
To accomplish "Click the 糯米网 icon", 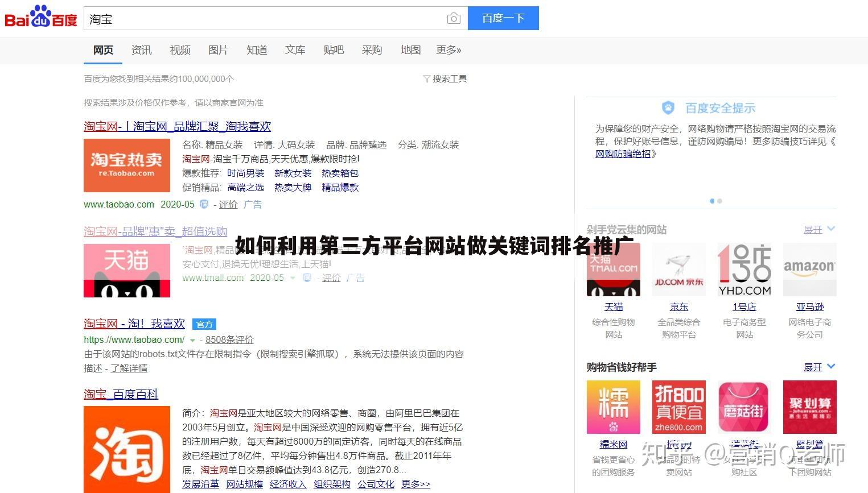I will point(614,407).
